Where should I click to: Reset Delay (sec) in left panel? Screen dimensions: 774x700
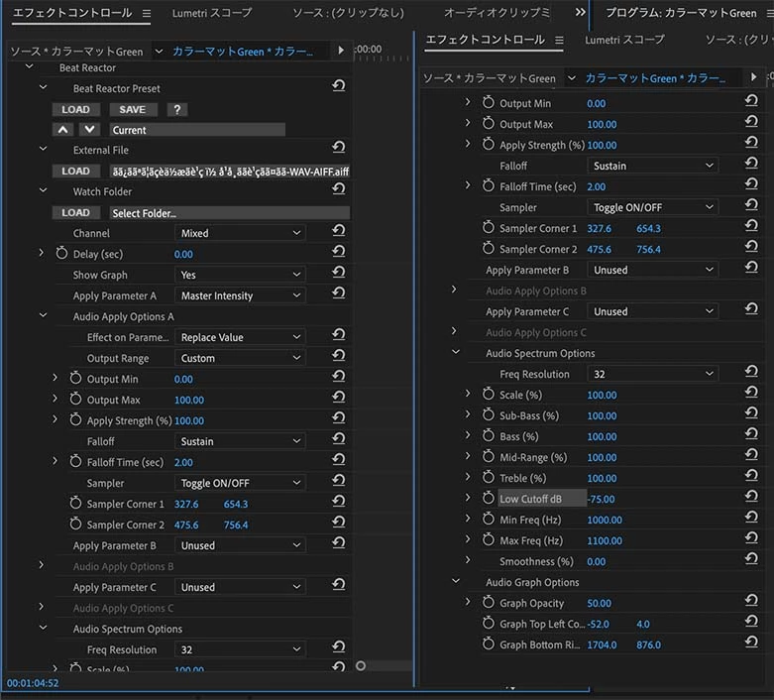pyautogui.click(x=339, y=252)
